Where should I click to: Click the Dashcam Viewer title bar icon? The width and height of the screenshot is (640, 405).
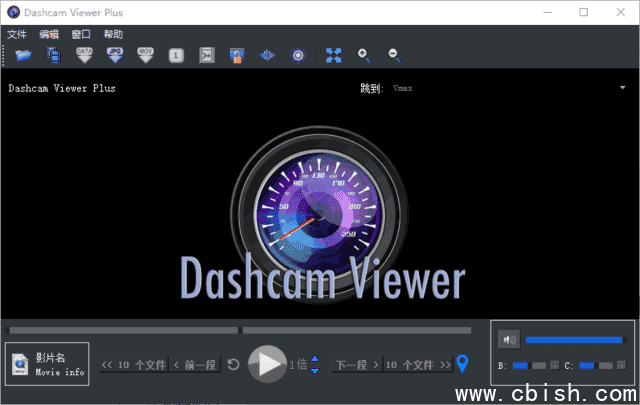pos(13,12)
